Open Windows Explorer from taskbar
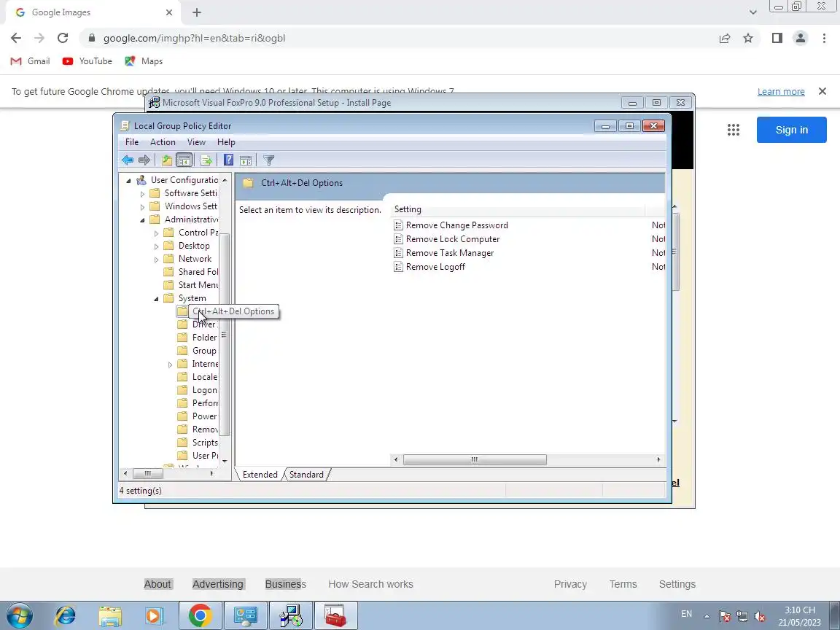Image resolution: width=840 pixels, height=630 pixels. 110,615
